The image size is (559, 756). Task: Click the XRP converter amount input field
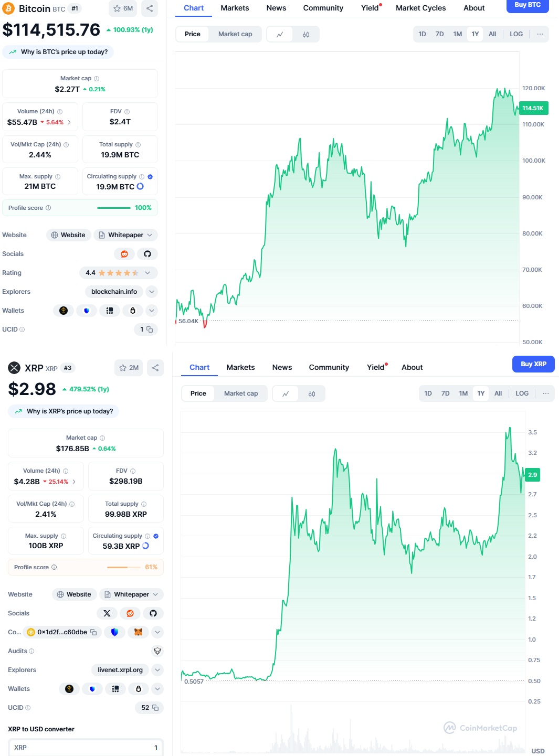86,748
